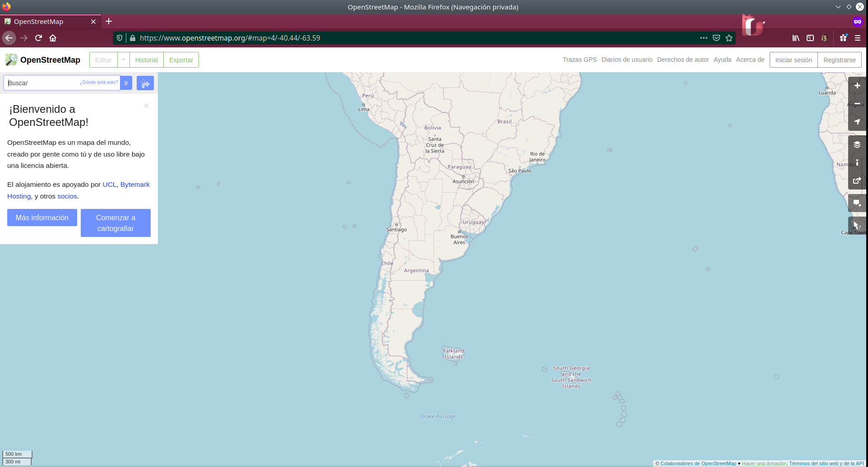Open the map layers panel
Viewport: 868px width, 467px height.
tap(857, 144)
